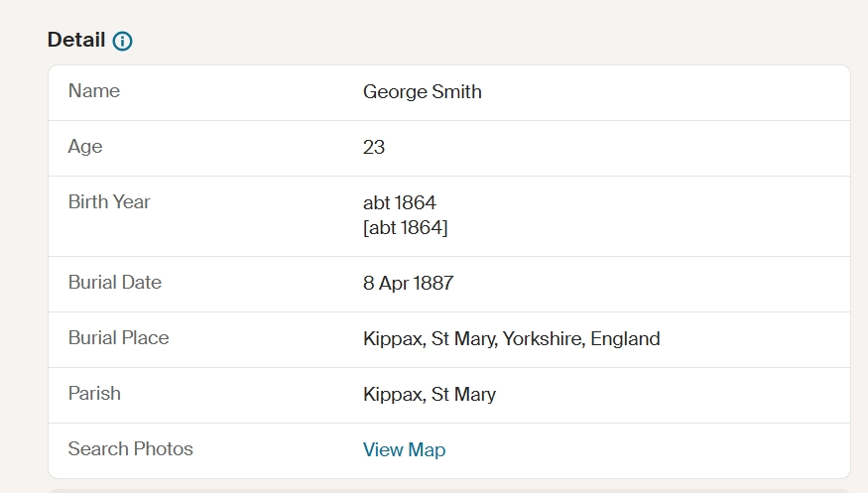Click the burial date 8 Apr 1887

pyautogui.click(x=409, y=284)
